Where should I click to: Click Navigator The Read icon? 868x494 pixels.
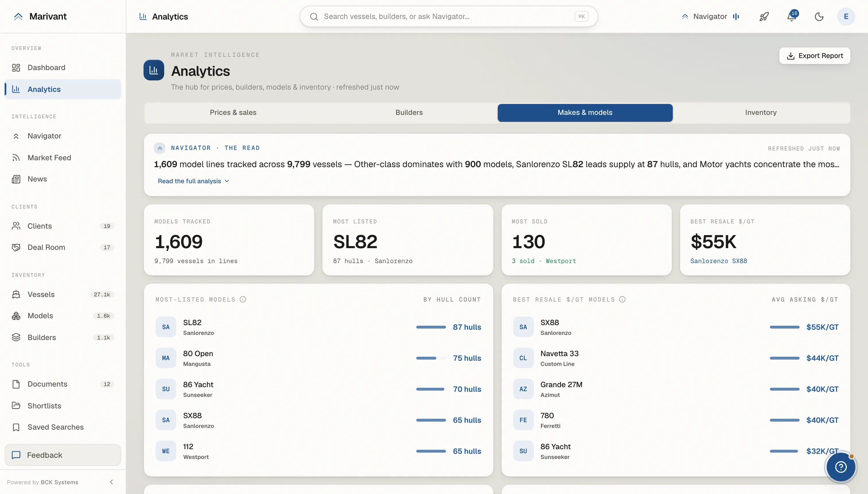[160, 148]
